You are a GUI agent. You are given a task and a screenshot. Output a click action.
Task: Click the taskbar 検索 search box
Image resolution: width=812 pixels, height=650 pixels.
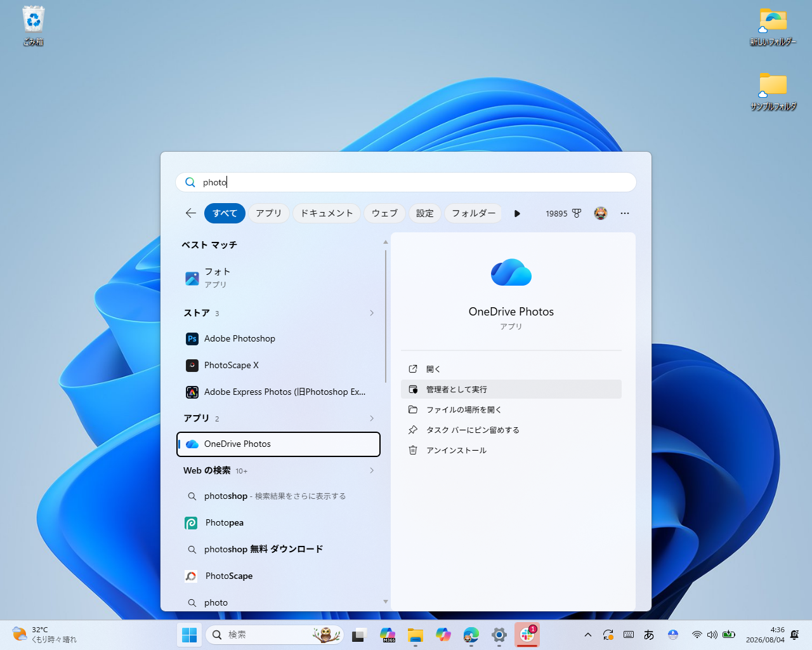click(x=275, y=635)
